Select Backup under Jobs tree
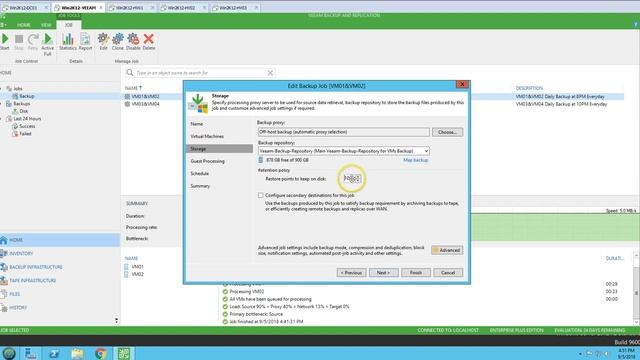 [27, 96]
